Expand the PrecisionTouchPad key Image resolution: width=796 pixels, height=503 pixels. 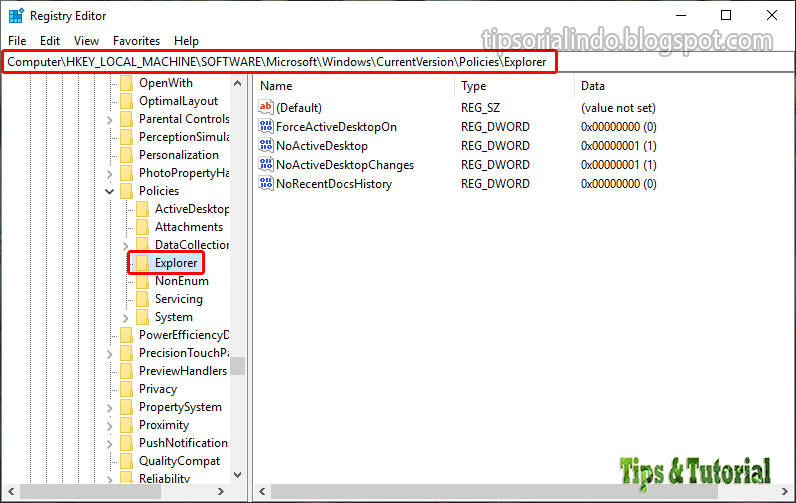[x=110, y=354]
